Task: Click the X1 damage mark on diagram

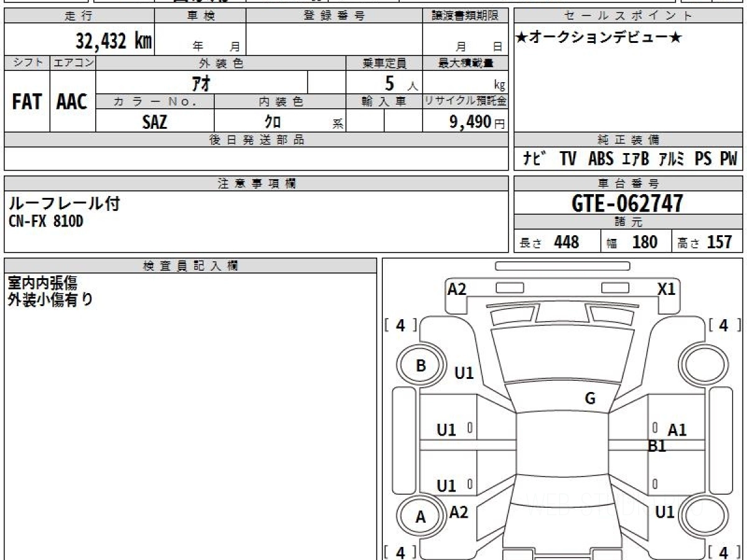Action: pyautogui.click(x=667, y=289)
